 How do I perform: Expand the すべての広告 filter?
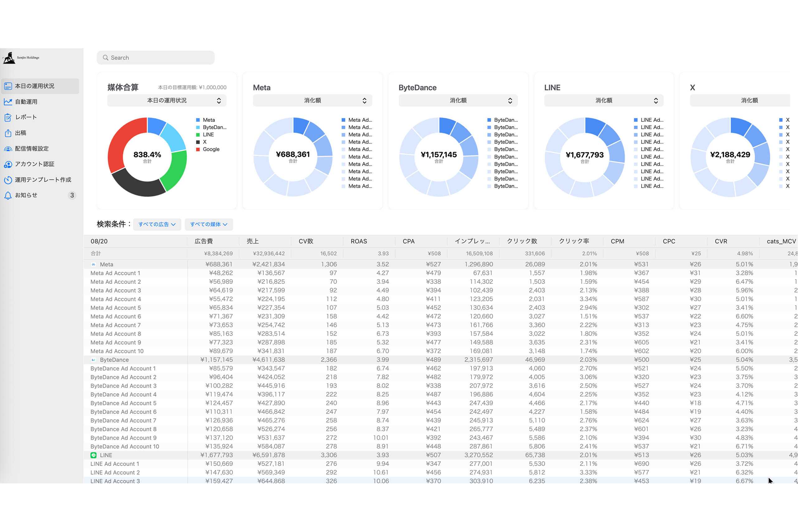pos(157,224)
